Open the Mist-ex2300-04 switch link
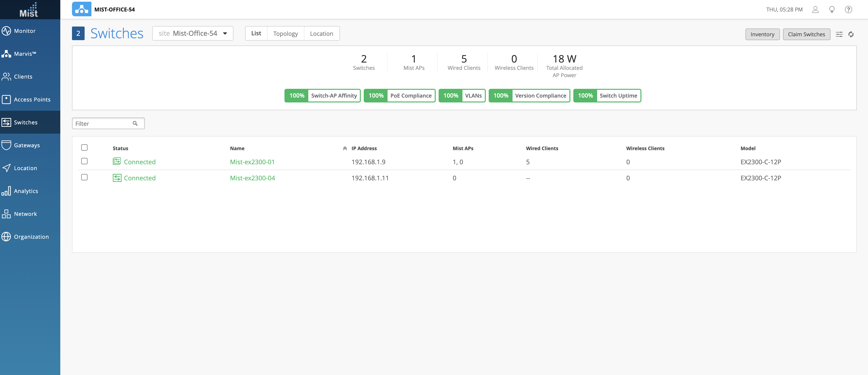The image size is (868, 375). (252, 178)
